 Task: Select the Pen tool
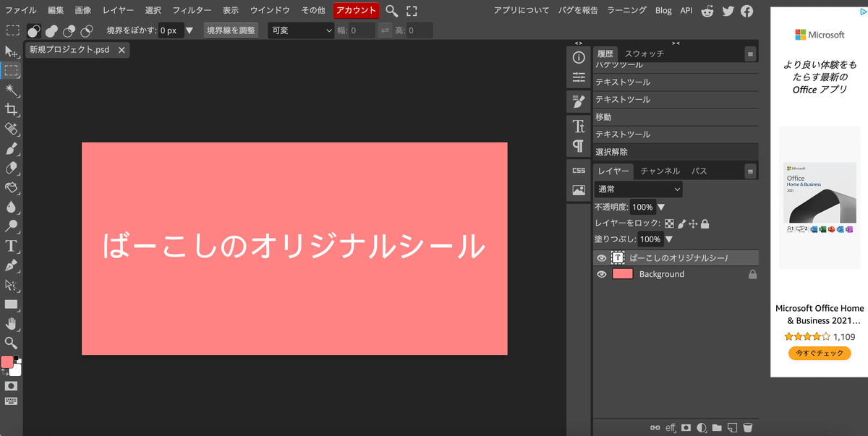(x=11, y=265)
